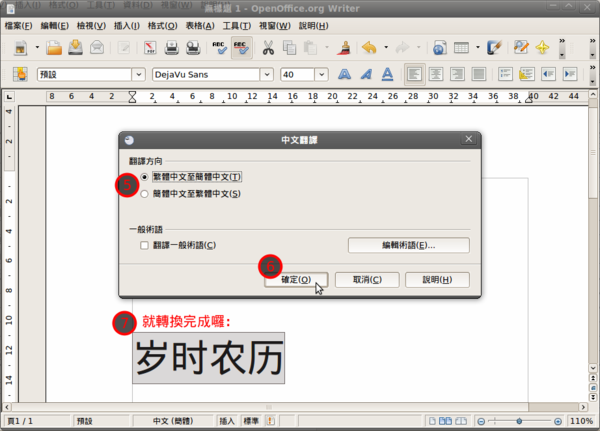Image resolution: width=600 pixels, height=431 pixels.
Task: Open Find and Replace icon
Action: point(521,48)
